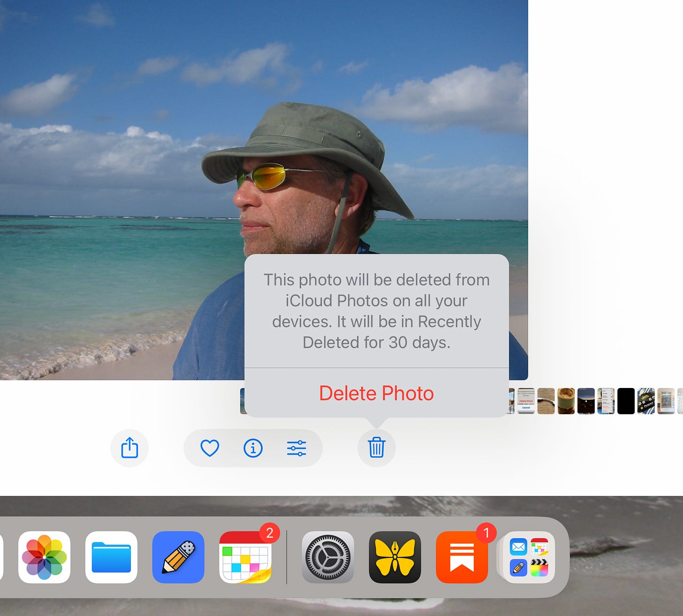Select the black card on blue stripes thumbnail
The image size is (683, 616).
tap(646, 401)
